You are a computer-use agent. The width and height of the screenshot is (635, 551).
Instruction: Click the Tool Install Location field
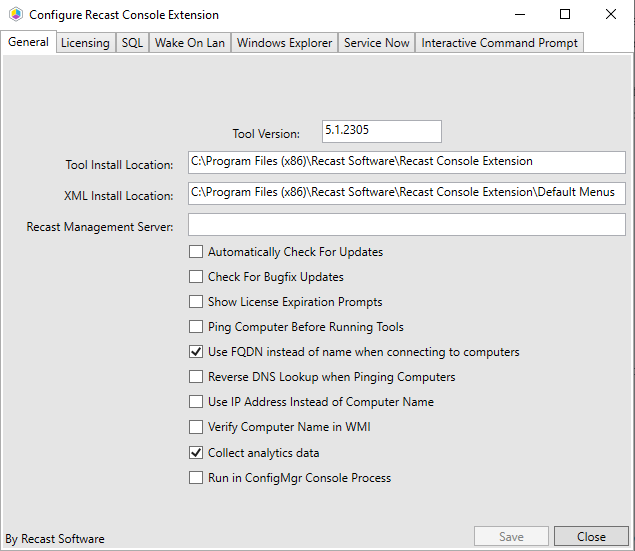(407, 162)
